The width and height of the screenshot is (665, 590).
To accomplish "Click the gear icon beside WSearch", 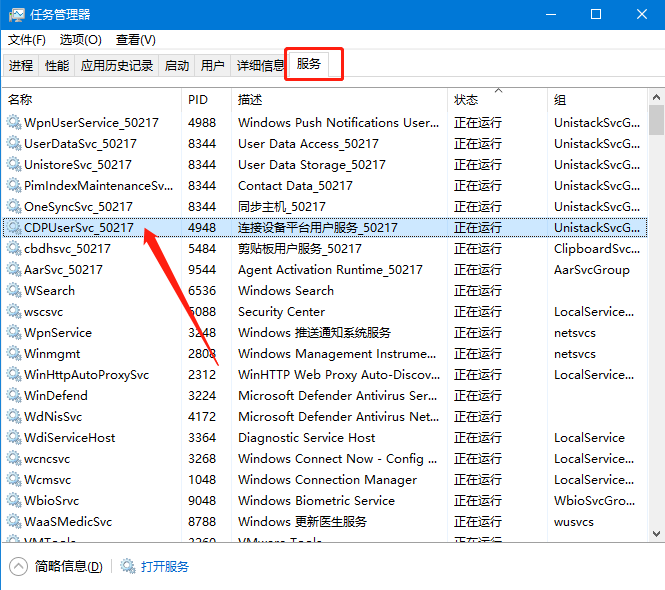I will tap(14, 291).
